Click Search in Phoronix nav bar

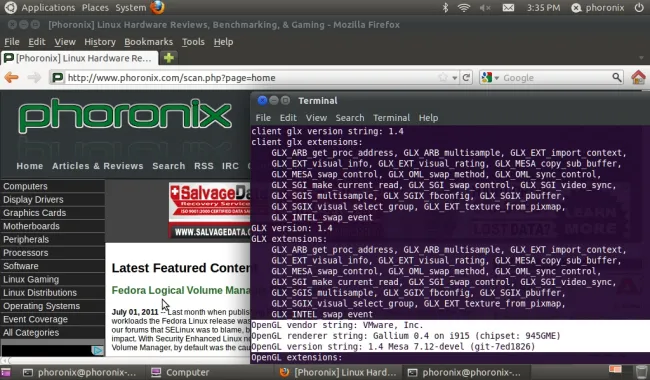coord(168,166)
